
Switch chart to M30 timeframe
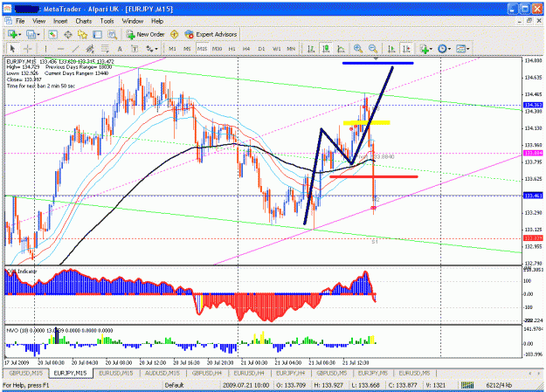point(217,49)
